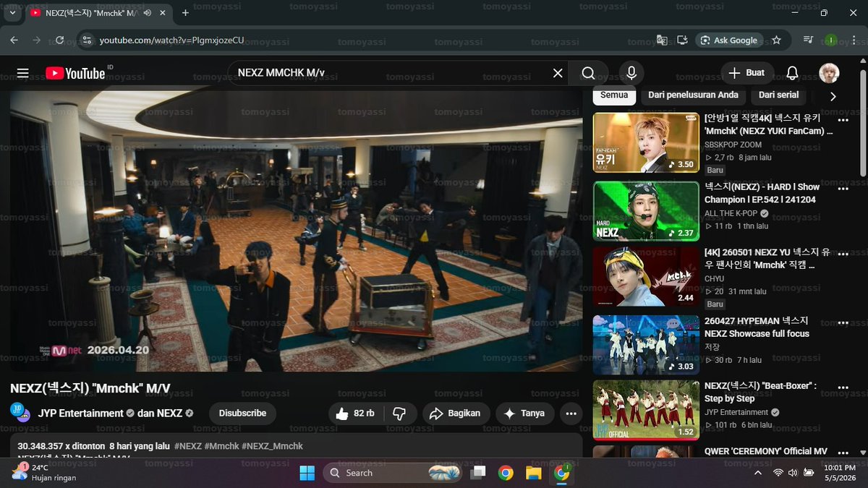Open the weather widget showing Hujan ringan

pyautogui.click(x=45, y=473)
